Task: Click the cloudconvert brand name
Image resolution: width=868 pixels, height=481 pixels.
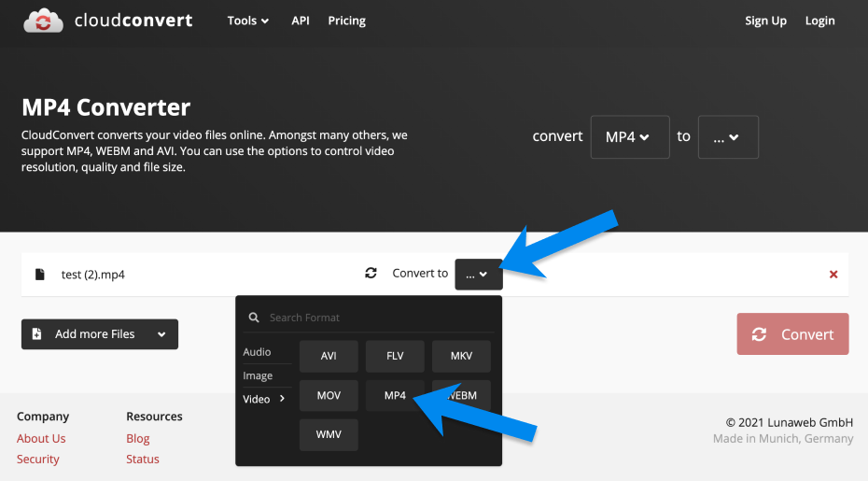Action: tap(133, 21)
